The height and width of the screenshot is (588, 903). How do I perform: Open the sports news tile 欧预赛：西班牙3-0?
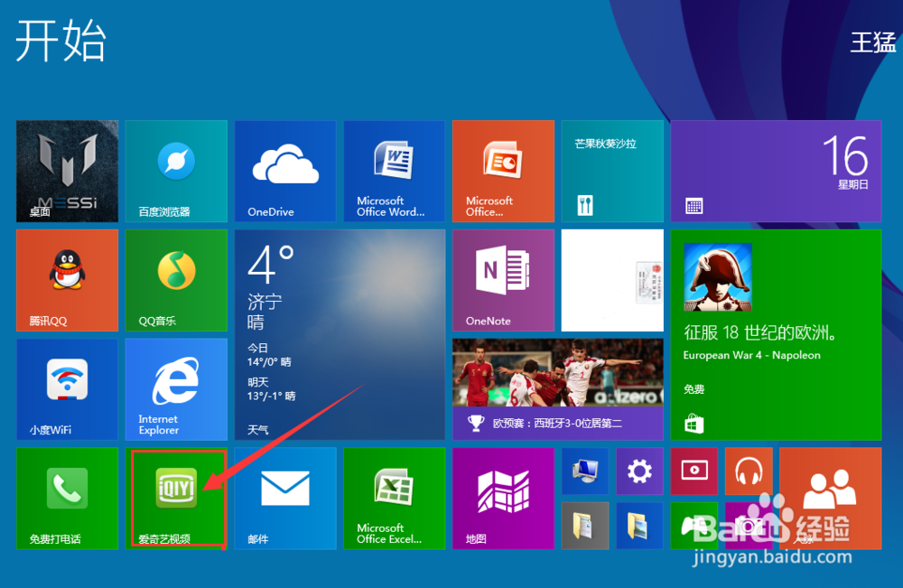[x=558, y=389]
